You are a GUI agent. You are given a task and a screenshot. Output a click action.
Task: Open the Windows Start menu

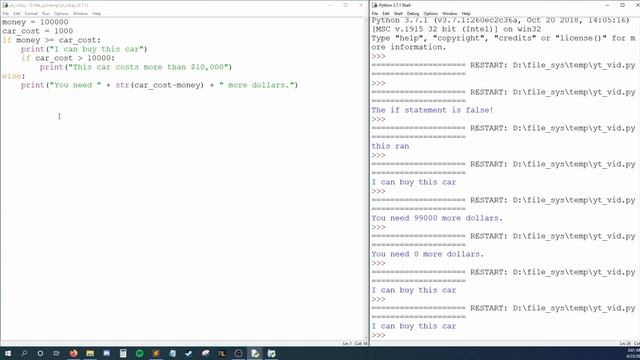pyautogui.click(x=8, y=353)
